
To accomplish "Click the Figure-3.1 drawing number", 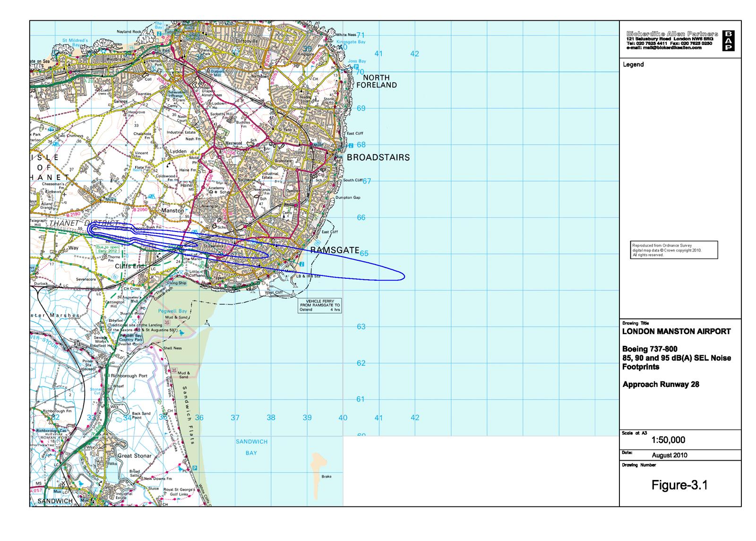I will 679,485.
